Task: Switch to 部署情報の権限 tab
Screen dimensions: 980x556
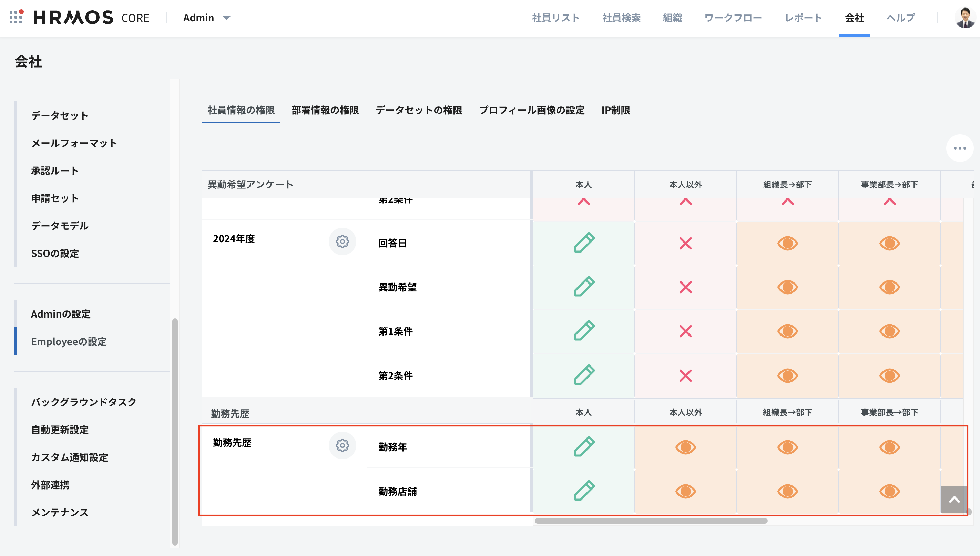Action: (x=325, y=110)
